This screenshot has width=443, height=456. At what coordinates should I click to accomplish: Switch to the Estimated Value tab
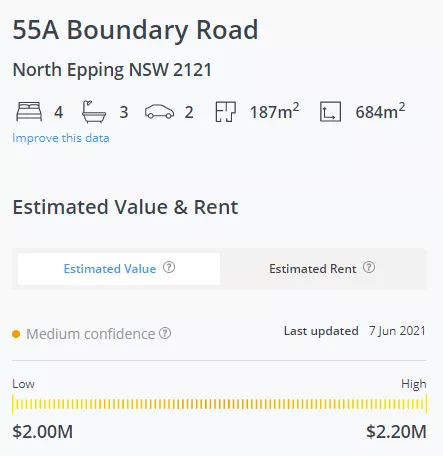(119, 269)
